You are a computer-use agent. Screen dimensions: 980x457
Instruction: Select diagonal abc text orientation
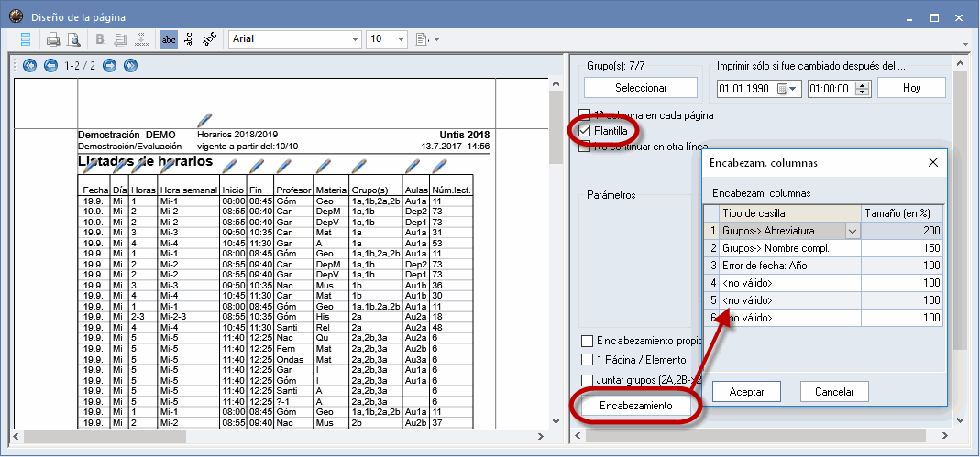coord(209,39)
